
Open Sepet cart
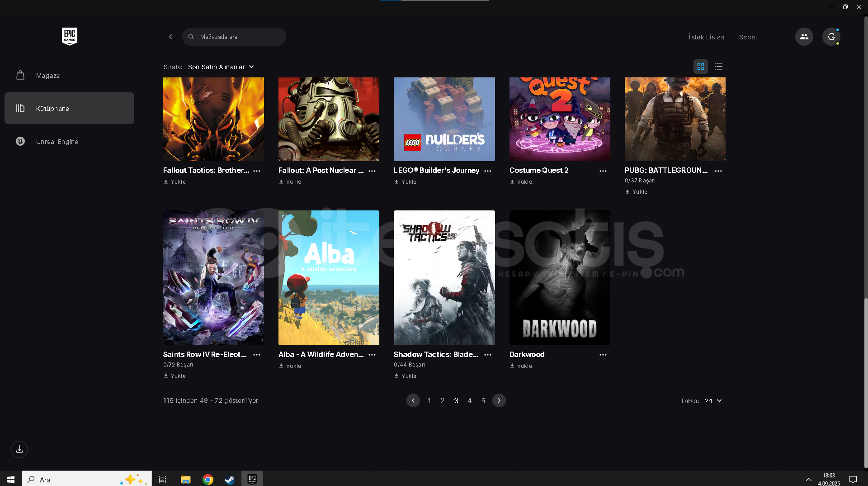748,37
